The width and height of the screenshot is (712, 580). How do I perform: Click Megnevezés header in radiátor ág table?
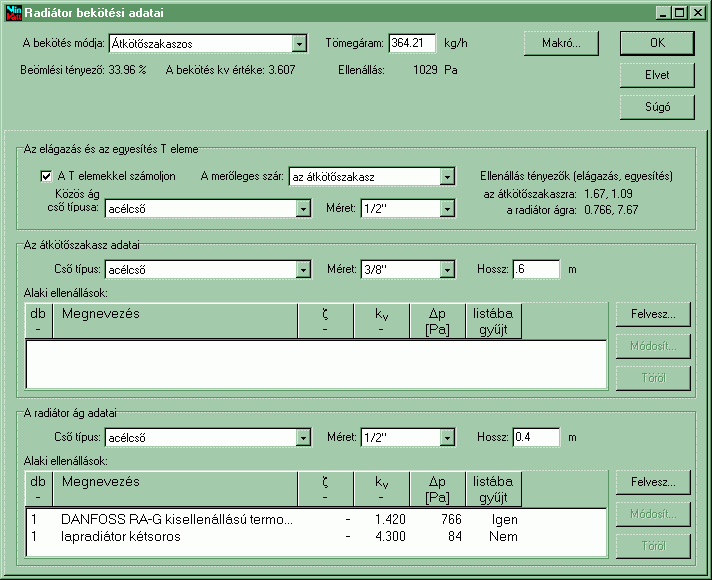(175, 489)
